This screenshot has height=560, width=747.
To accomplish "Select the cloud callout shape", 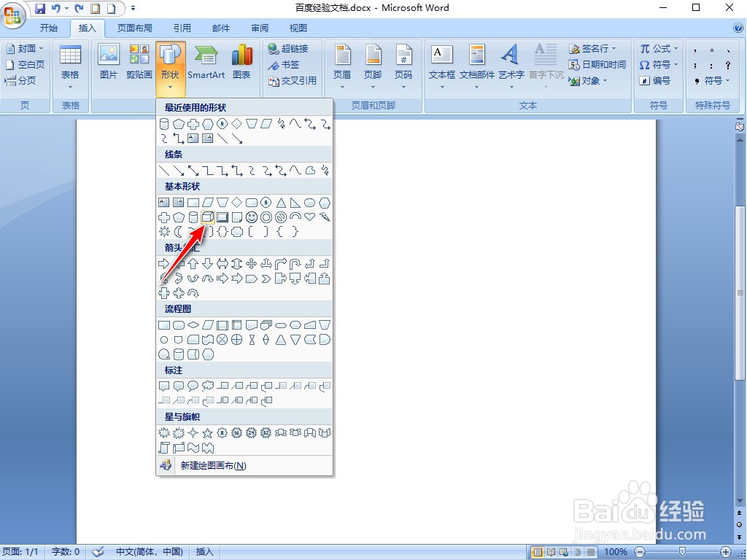I will click(x=208, y=386).
